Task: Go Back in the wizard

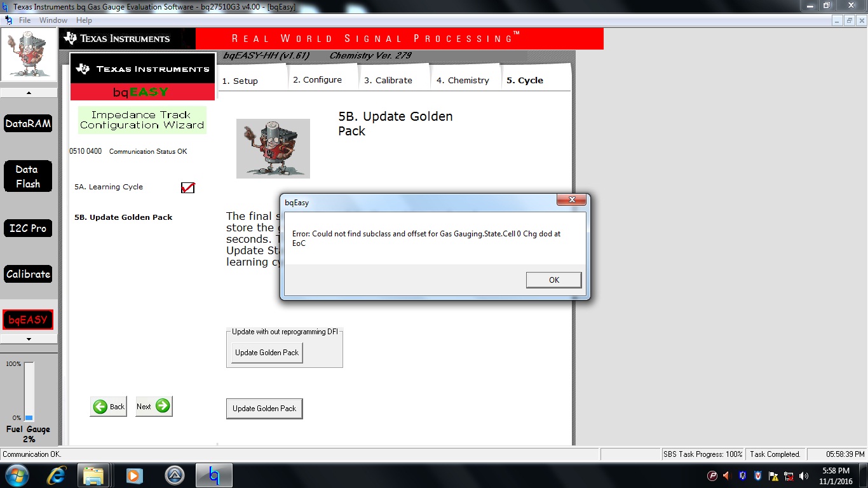Action: (108, 407)
